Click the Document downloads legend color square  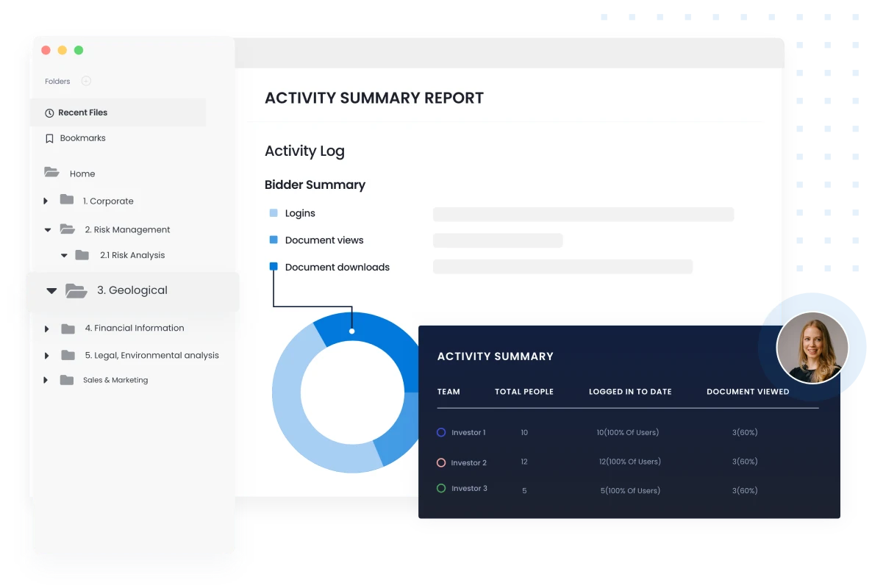[x=273, y=266]
